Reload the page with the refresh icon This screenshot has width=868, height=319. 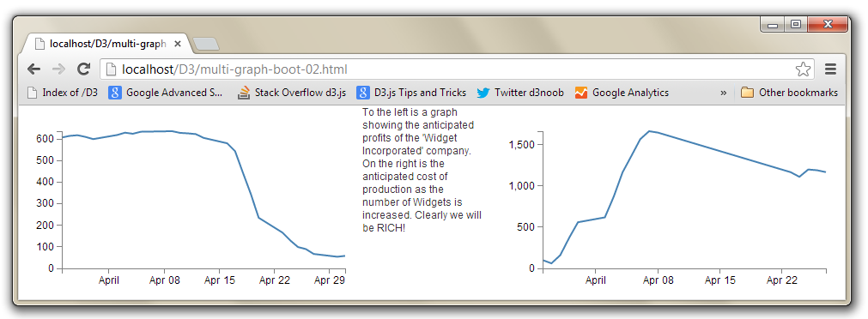point(83,69)
